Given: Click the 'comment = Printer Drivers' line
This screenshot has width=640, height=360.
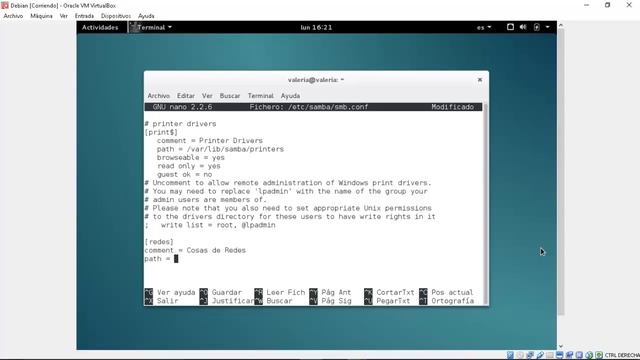Looking at the screenshot, I should click(210, 140).
